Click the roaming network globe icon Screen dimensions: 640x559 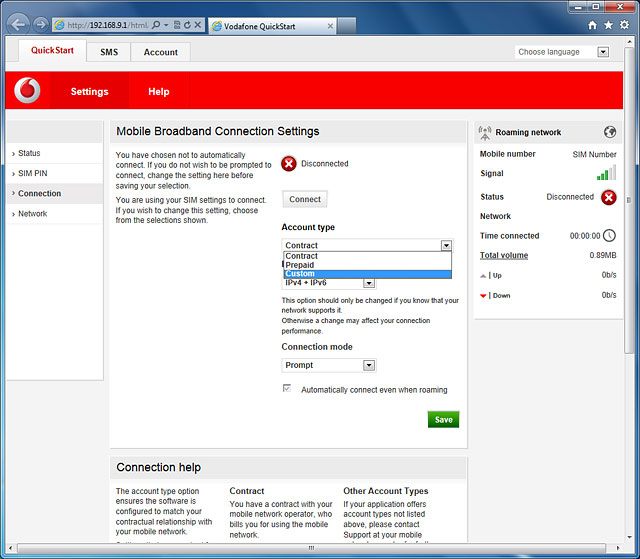[x=610, y=132]
